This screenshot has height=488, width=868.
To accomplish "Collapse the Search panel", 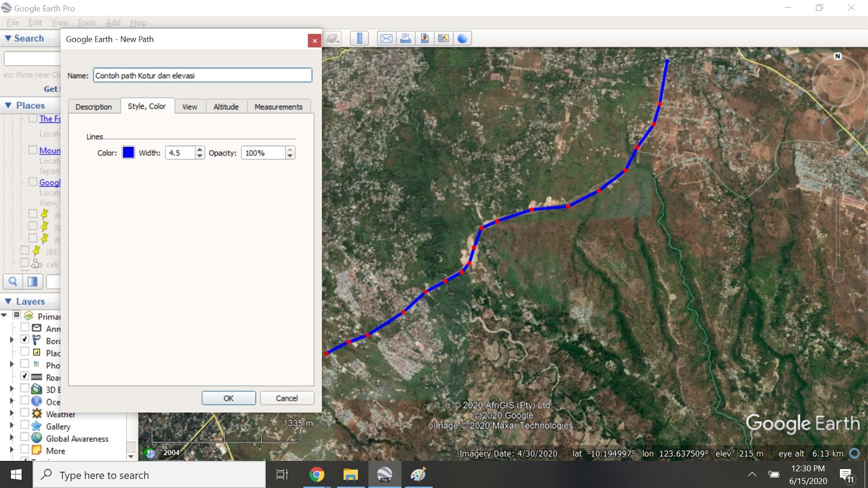I will click(x=8, y=38).
